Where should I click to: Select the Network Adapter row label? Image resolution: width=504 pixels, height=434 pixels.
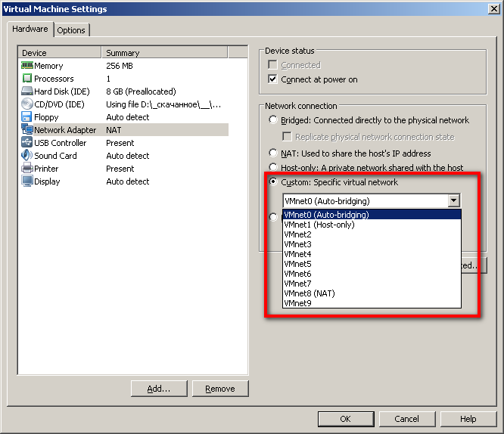point(65,130)
